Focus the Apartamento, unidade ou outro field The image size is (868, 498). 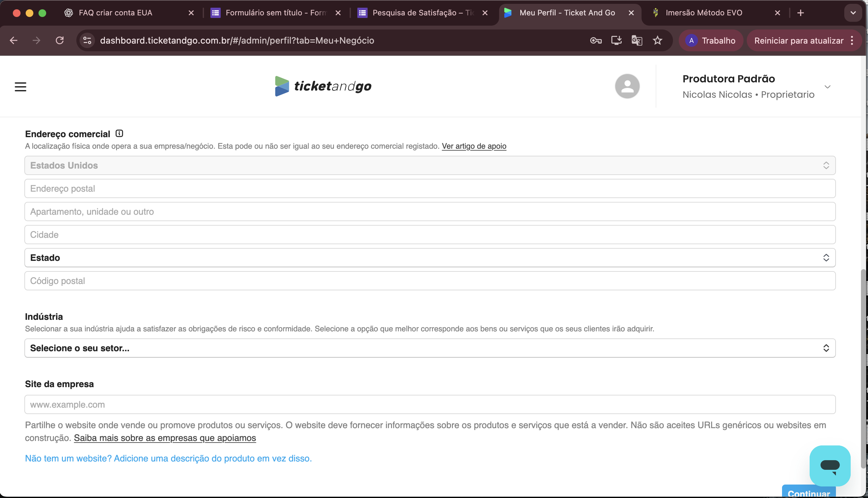tap(430, 212)
